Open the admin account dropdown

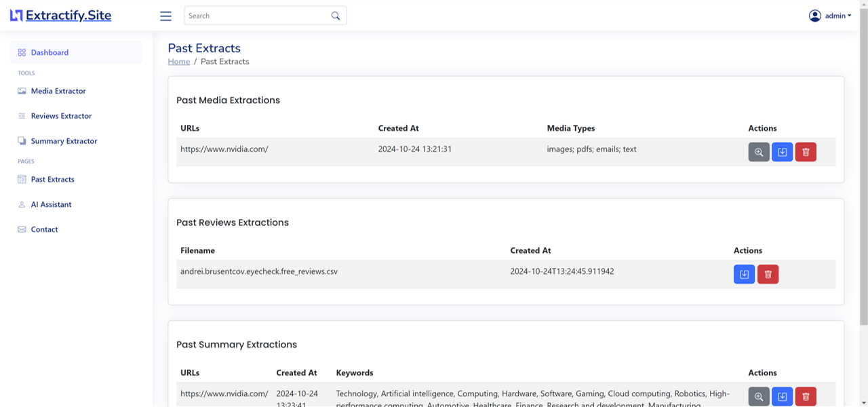pyautogui.click(x=836, y=15)
